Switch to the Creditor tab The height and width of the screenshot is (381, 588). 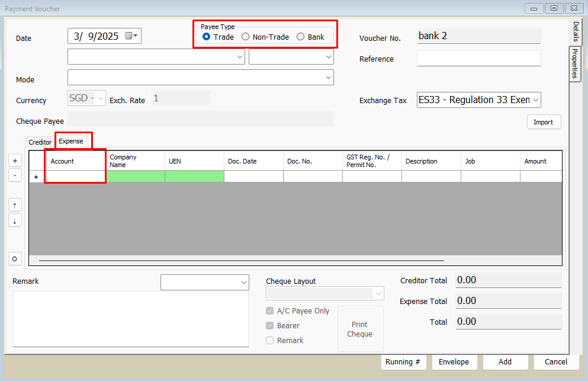point(40,142)
